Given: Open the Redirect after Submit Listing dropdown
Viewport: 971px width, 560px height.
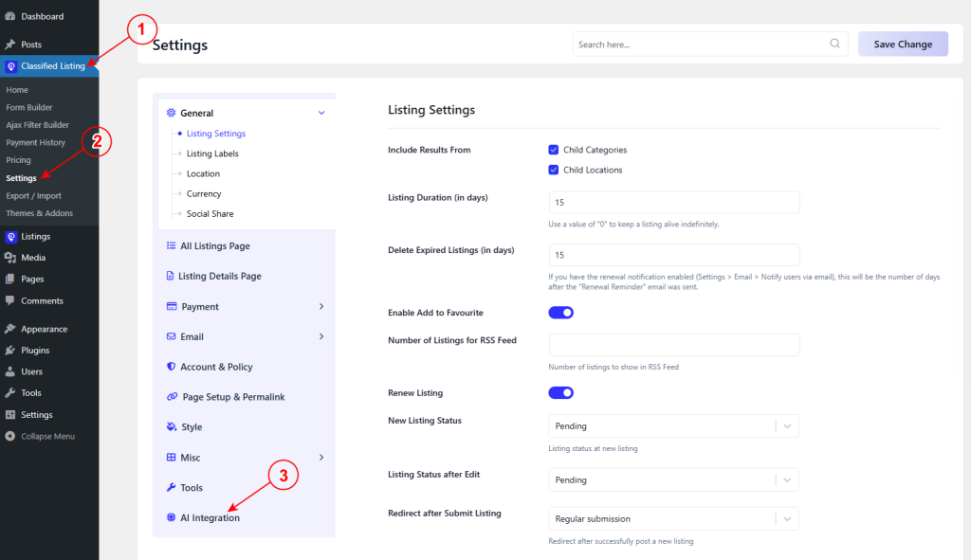Looking at the screenshot, I should [674, 518].
